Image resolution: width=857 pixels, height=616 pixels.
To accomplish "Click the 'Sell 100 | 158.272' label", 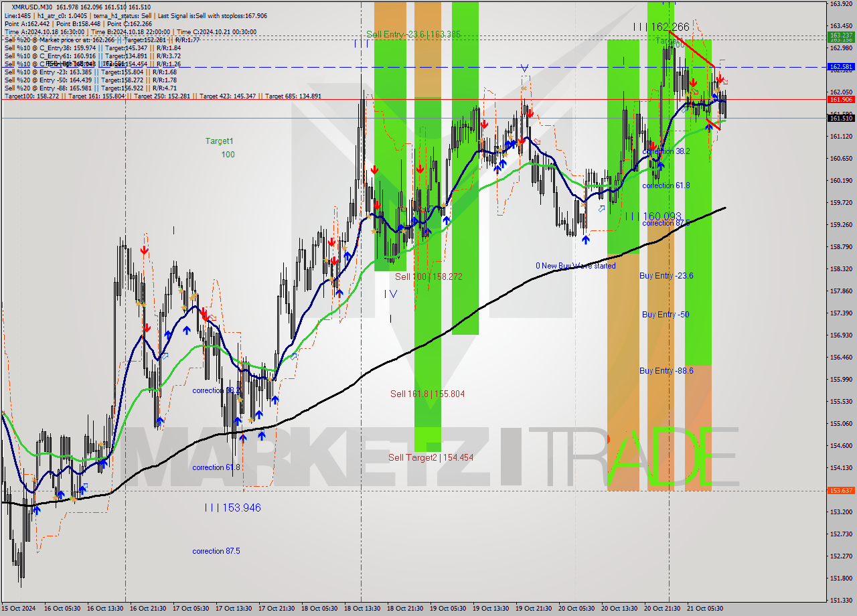I will click(x=428, y=277).
